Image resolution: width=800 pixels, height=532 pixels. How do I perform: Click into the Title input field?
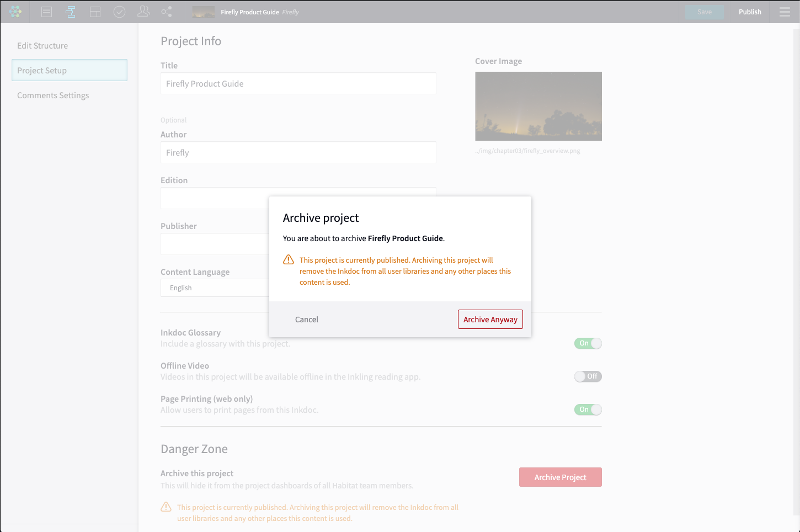pos(298,84)
